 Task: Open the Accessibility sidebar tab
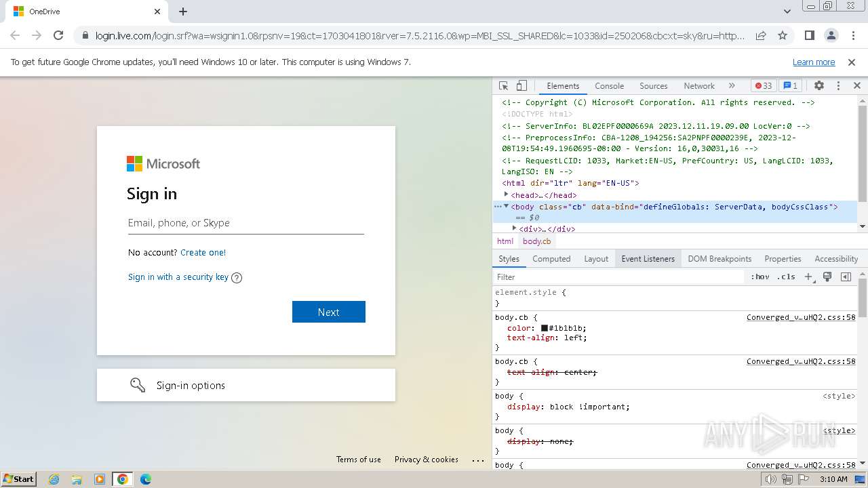point(836,259)
